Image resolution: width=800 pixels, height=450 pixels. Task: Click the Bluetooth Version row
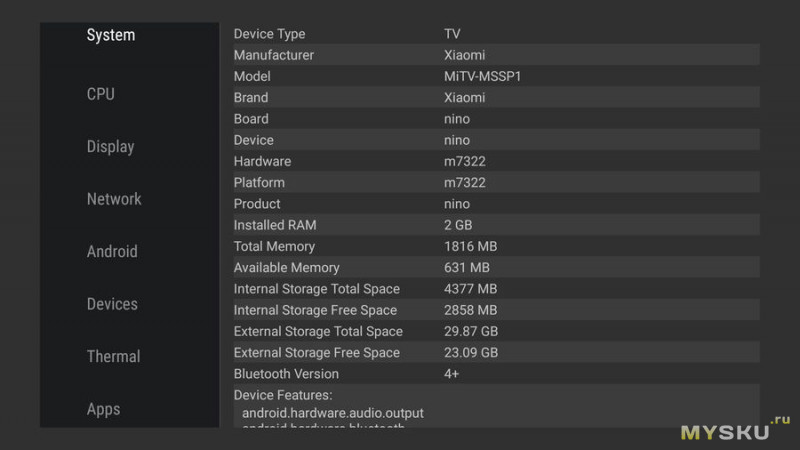pos(494,374)
